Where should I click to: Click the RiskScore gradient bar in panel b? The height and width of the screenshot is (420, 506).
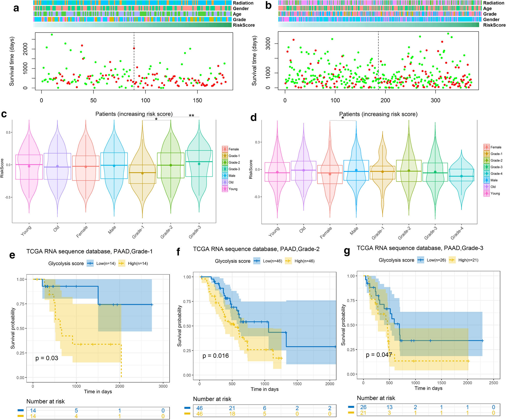pos(379,25)
